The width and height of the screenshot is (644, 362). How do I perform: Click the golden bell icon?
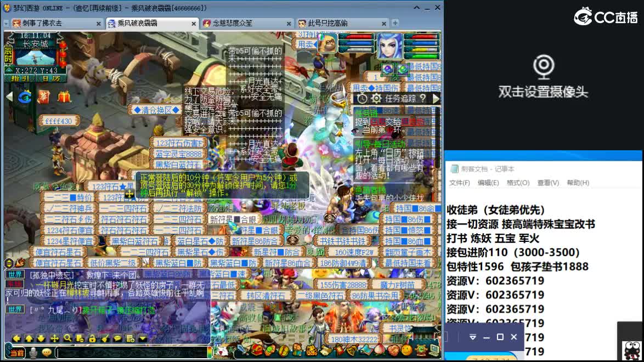[x=352, y=350]
